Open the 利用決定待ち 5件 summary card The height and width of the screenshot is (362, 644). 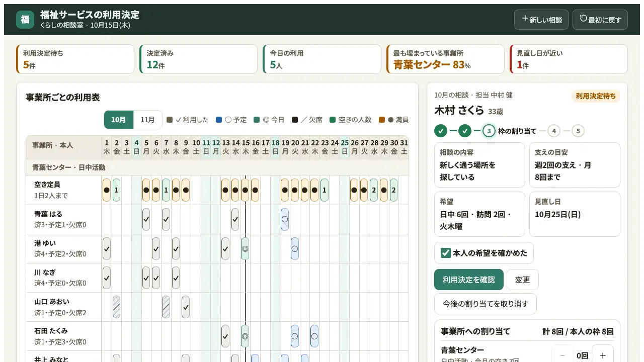pos(75,59)
